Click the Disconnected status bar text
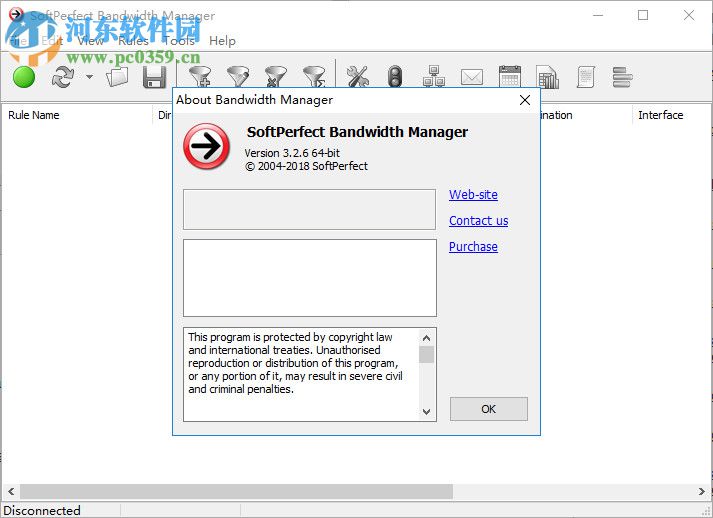 click(x=42, y=510)
